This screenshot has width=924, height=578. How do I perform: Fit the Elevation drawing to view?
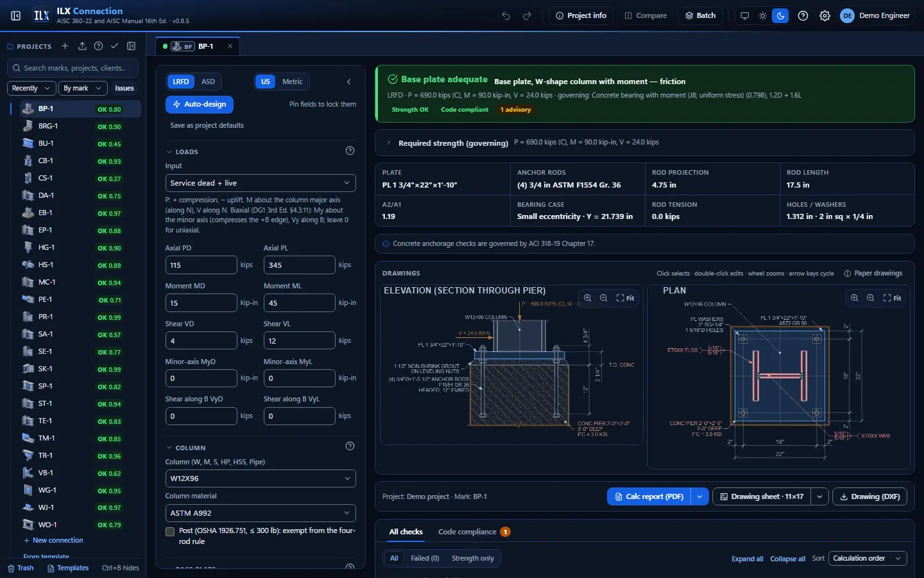pos(625,298)
